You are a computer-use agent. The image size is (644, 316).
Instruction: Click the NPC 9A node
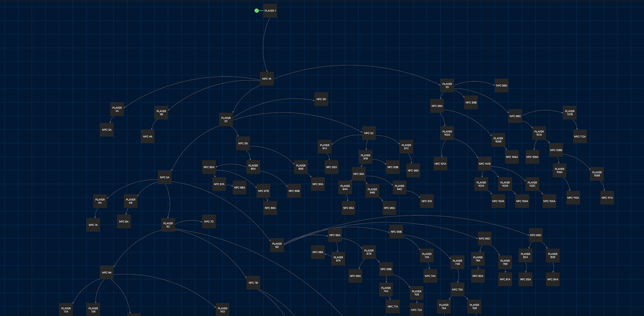pos(107,273)
